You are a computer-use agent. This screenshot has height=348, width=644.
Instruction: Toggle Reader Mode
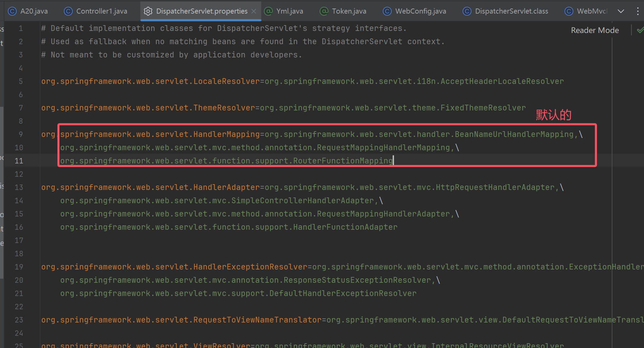coord(595,30)
